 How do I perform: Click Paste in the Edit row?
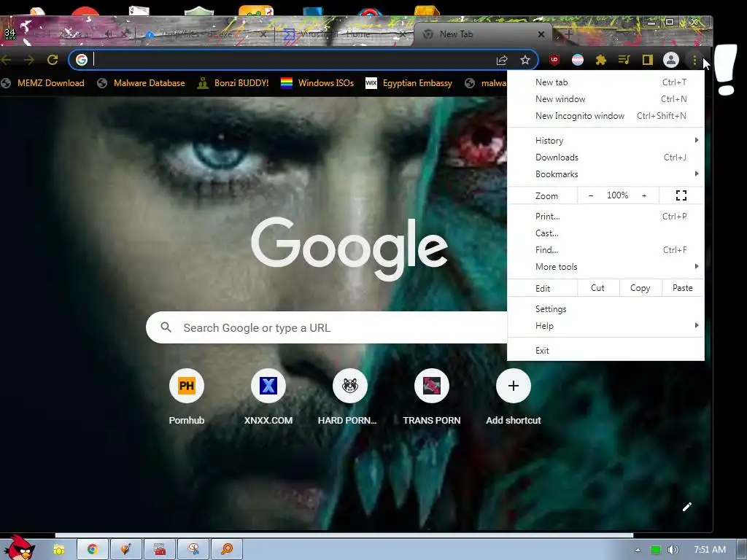pyautogui.click(x=683, y=287)
